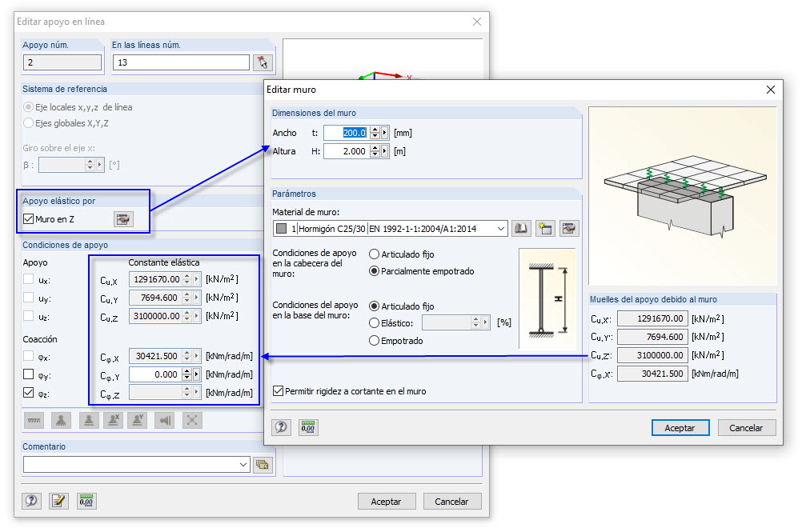The height and width of the screenshot is (532, 802).
Task: Click the edit note icon in line support dialog
Action: (58, 501)
